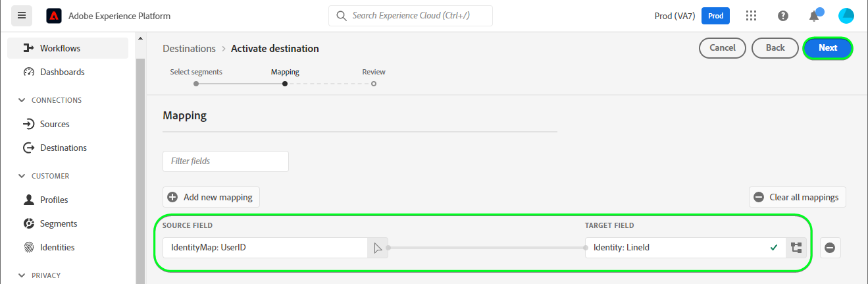Open target field schema picker icon

[796, 248]
